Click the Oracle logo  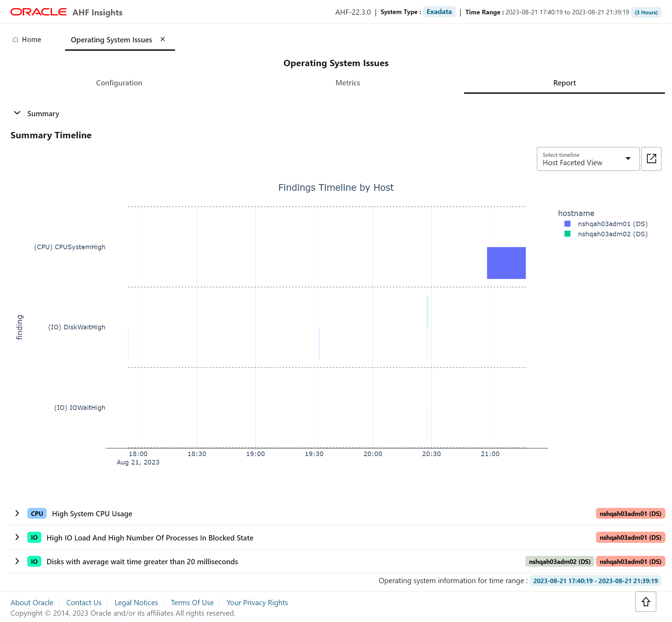tap(38, 12)
